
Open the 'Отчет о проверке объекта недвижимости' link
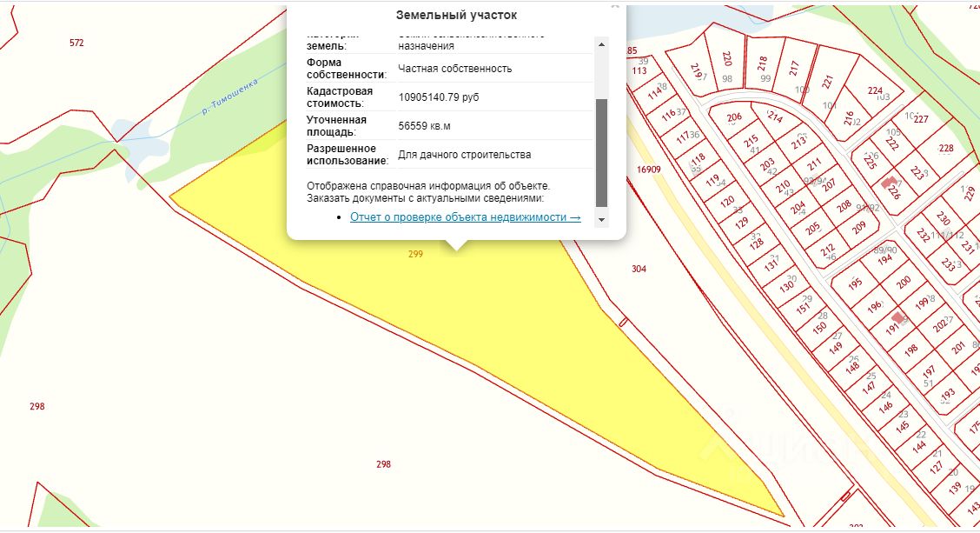coord(465,217)
